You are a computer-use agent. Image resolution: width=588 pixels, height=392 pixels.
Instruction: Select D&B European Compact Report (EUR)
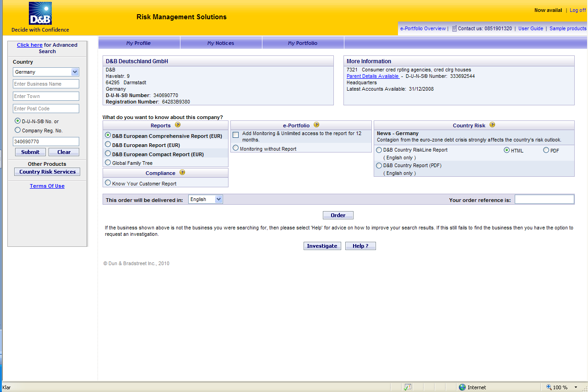(x=108, y=154)
